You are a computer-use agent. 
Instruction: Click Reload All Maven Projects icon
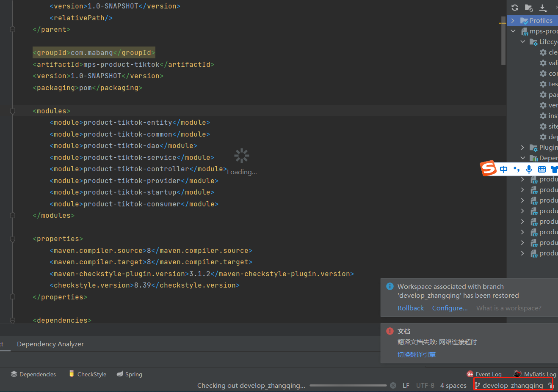point(515,8)
